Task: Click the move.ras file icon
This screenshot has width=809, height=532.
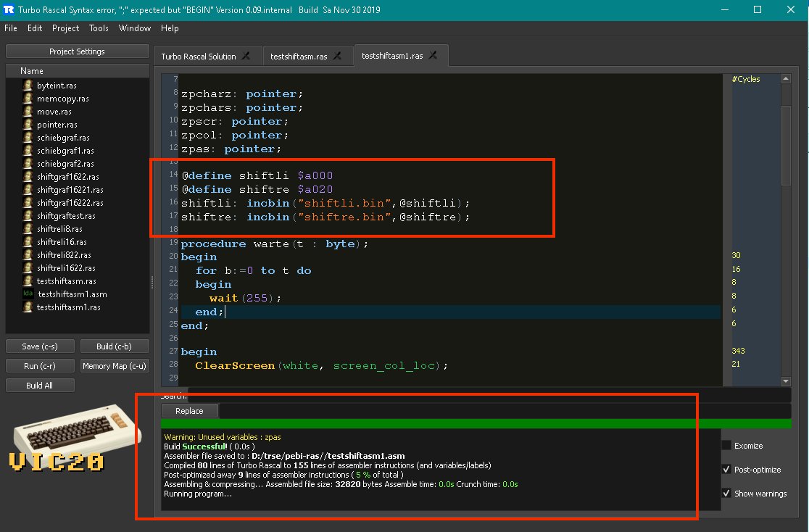Action: coord(28,112)
